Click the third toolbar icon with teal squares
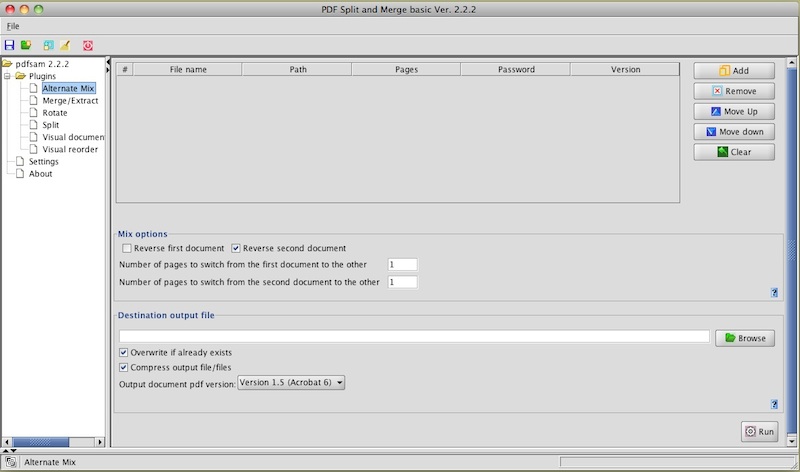This screenshot has width=800, height=472. click(48, 45)
